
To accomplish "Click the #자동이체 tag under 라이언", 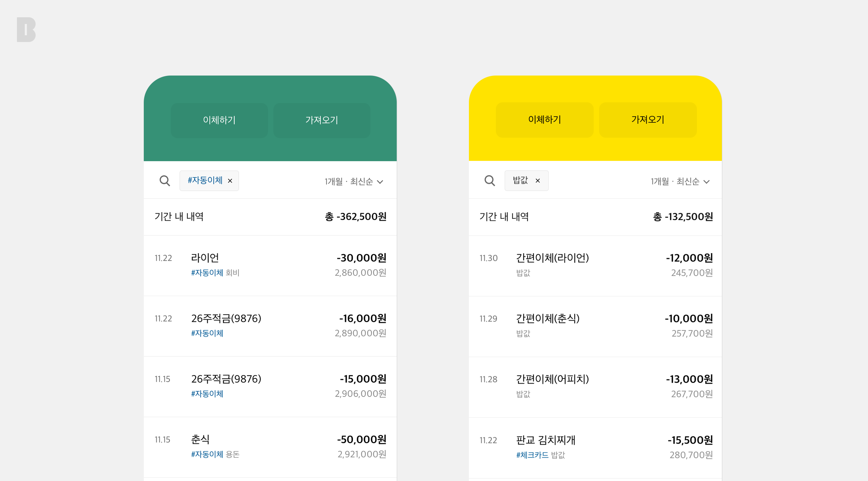I will pos(206,273).
